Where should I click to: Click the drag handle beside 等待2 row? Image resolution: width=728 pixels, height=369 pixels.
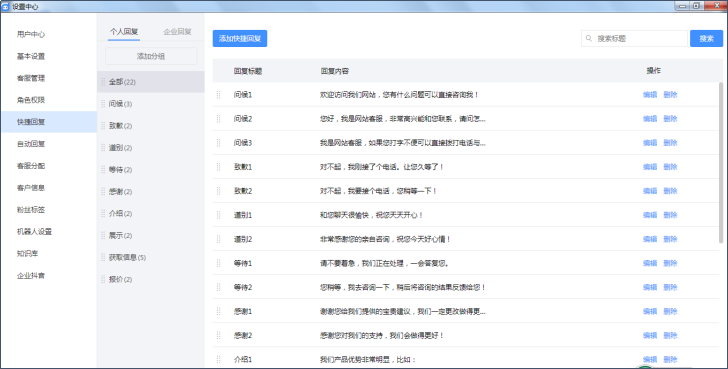click(x=218, y=287)
